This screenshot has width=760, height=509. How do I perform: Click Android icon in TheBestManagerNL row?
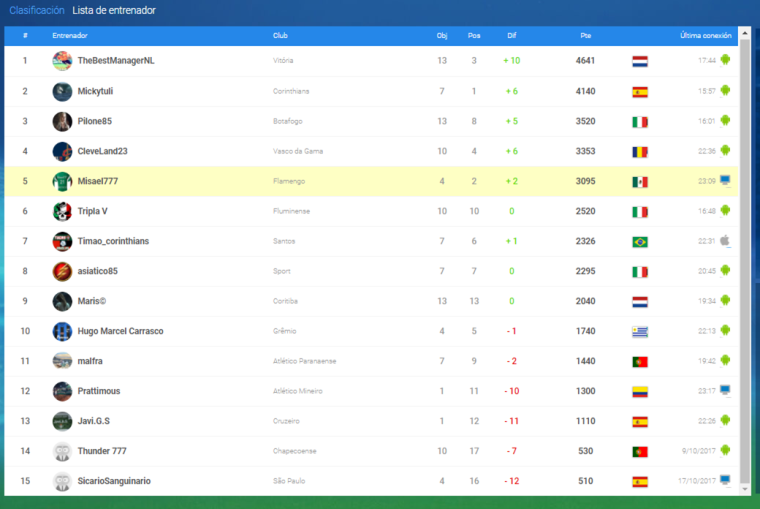(725, 60)
